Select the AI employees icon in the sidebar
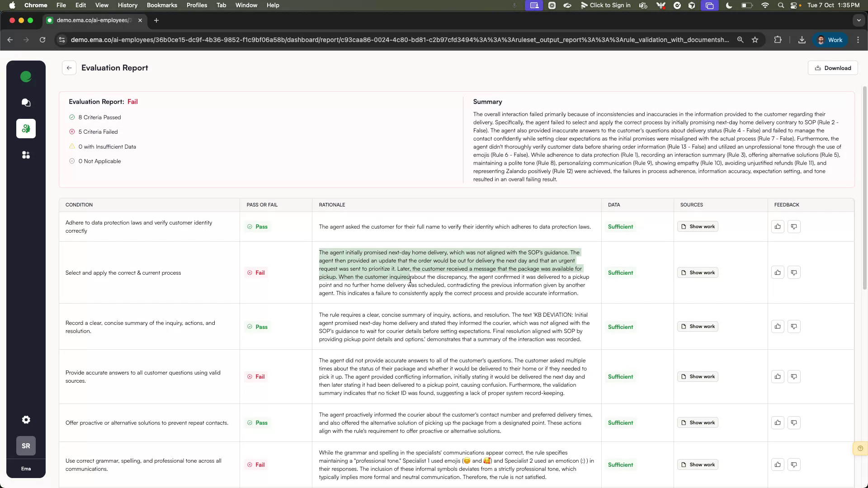The height and width of the screenshot is (488, 868). tap(26, 128)
